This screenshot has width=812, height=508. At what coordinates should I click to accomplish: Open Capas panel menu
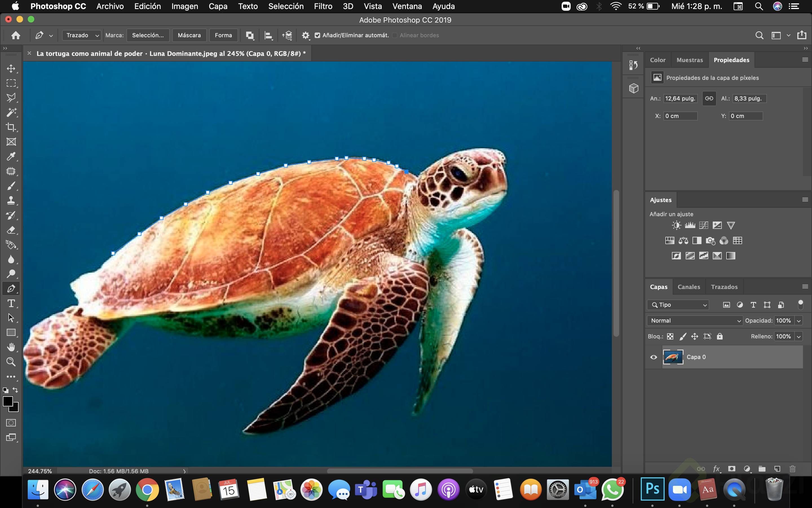805,286
